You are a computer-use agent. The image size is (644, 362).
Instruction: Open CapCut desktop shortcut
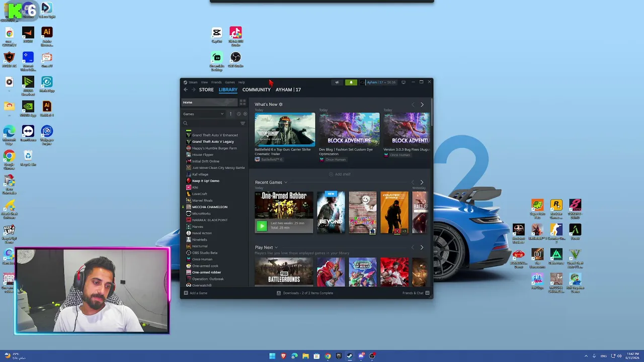click(x=217, y=35)
